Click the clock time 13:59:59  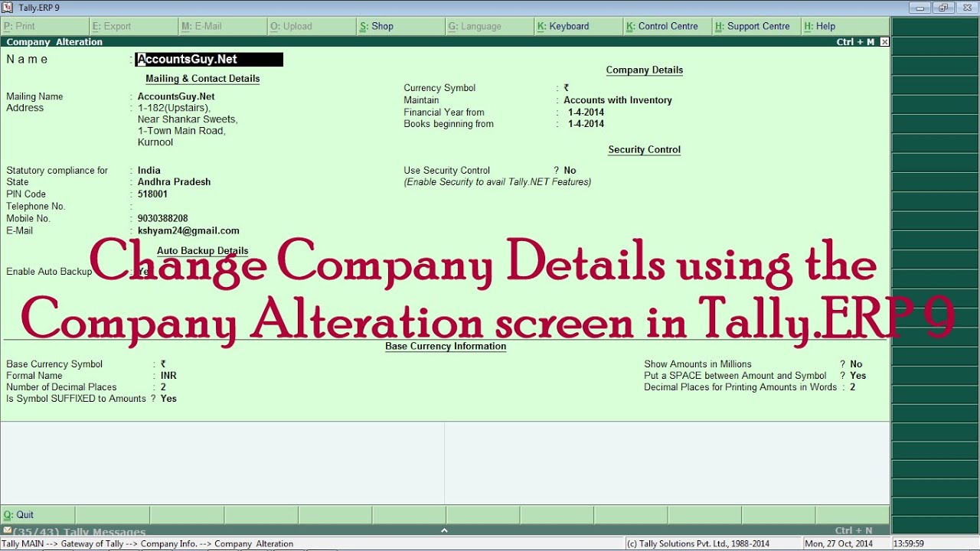pos(908,544)
